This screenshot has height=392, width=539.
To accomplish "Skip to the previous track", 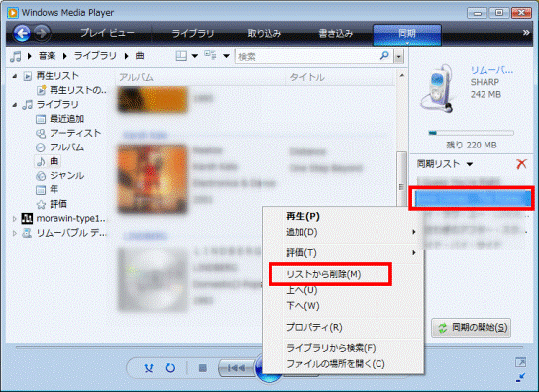I will click(x=236, y=368).
